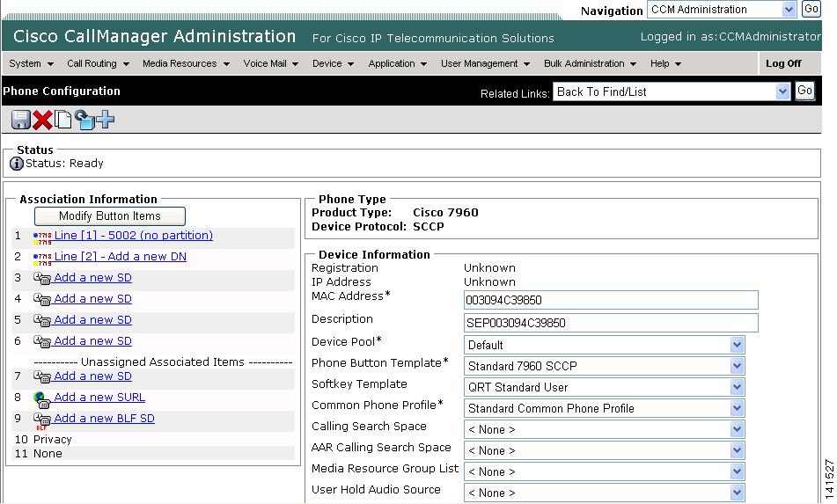Click speed dial icon in row 5
The height and width of the screenshot is (504, 837).
(42, 320)
